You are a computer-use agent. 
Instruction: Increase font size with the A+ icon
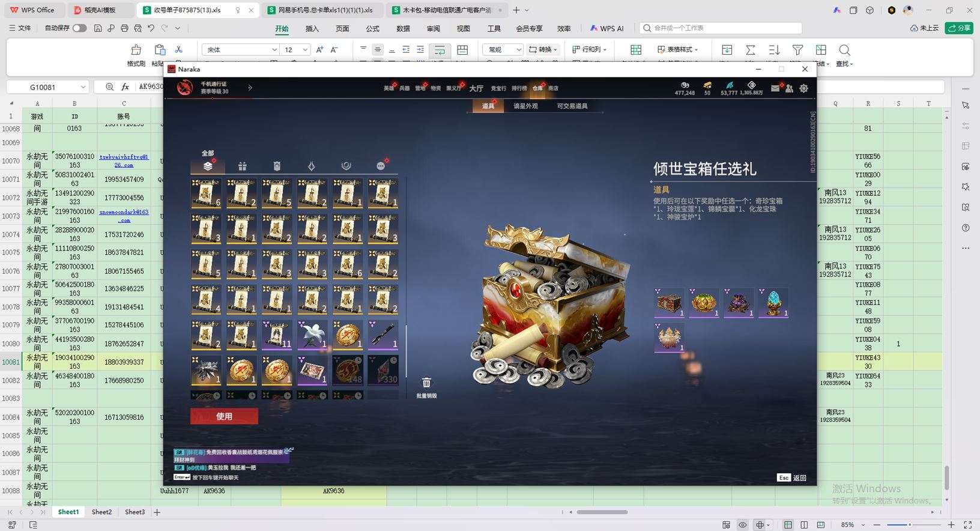tap(319, 50)
